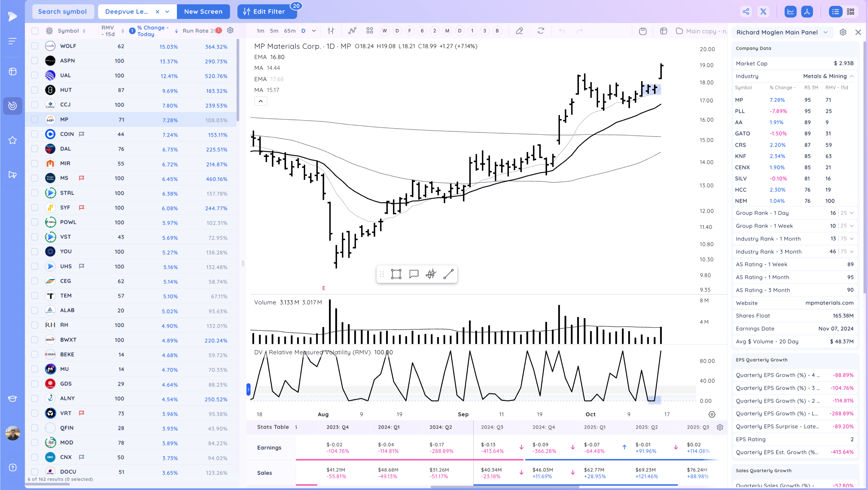The width and height of the screenshot is (868, 490).
Task: Collapse the chart indicator legend arrow
Action: [260, 101]
